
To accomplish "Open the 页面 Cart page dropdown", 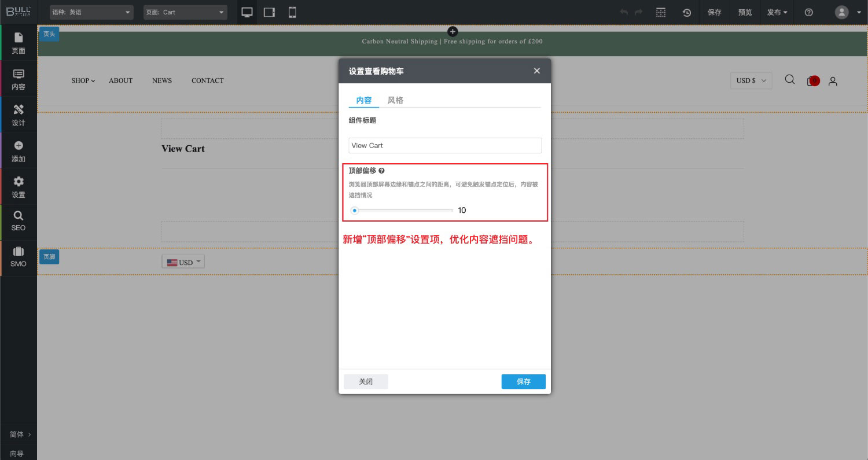I will tap(185, 12).
